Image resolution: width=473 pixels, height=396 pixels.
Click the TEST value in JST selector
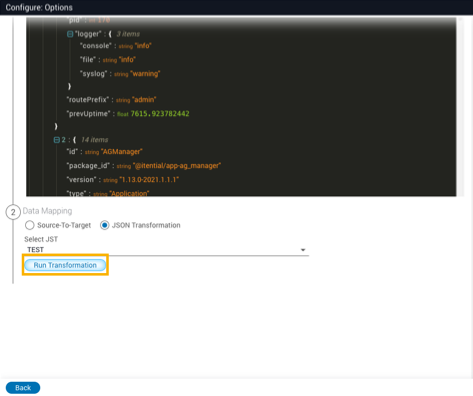click(36, 250)
